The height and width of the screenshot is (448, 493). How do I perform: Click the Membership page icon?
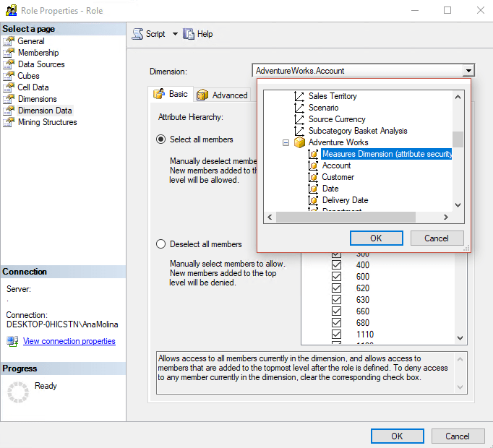coord(9,53)
